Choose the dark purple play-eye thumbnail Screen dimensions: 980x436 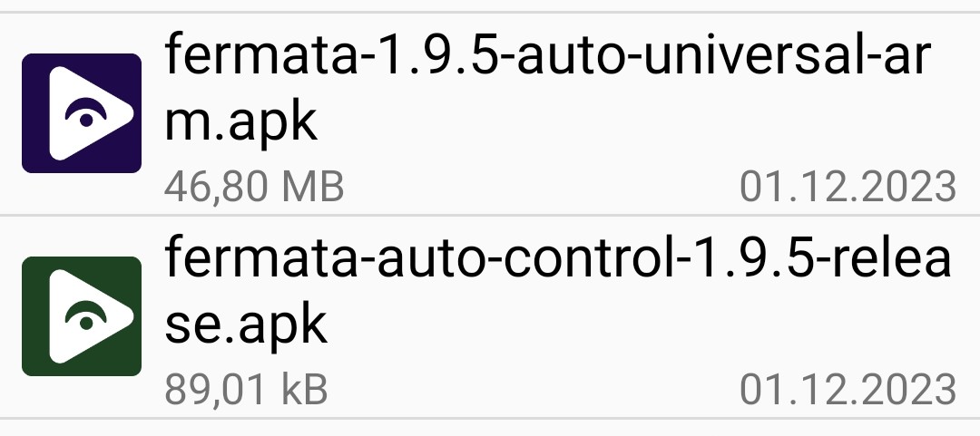coord(82,113)
